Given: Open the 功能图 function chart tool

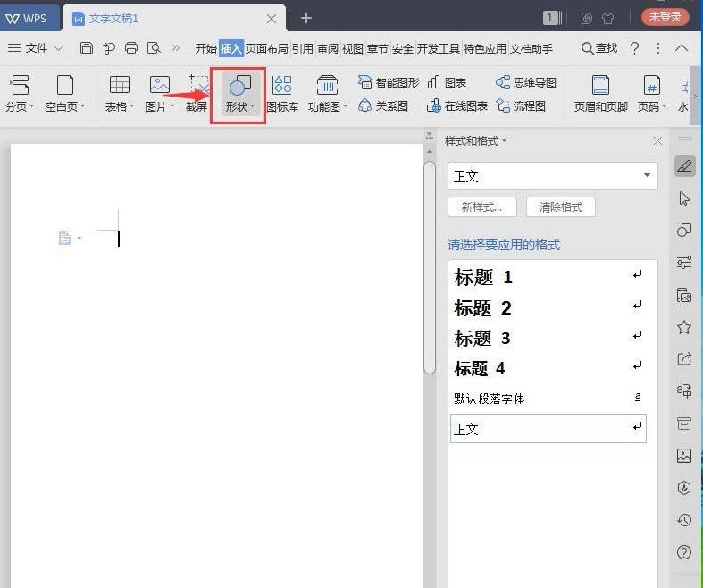Looking at the screenshot, I should pyautogui.click(x=327, y=94).
